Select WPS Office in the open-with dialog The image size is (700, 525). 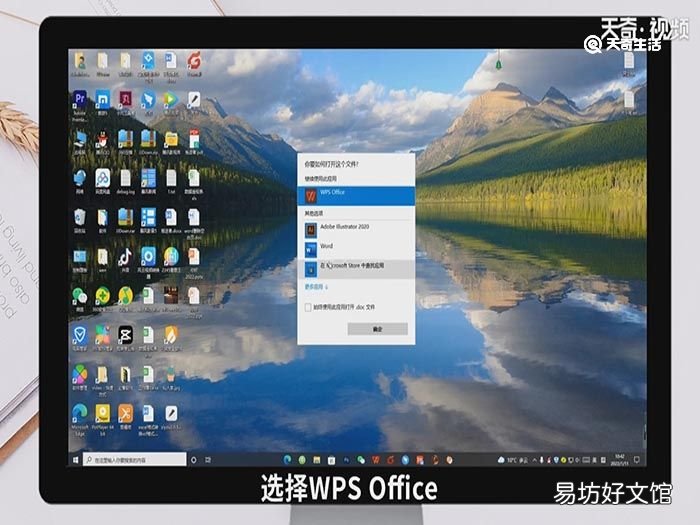(x=356, y=196)
